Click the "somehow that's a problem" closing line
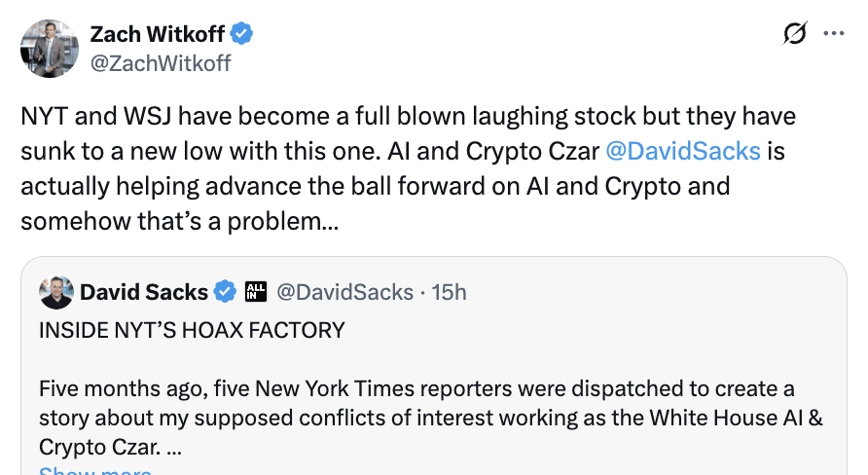This screenshot has height=475, width=868. click(180, 220)
